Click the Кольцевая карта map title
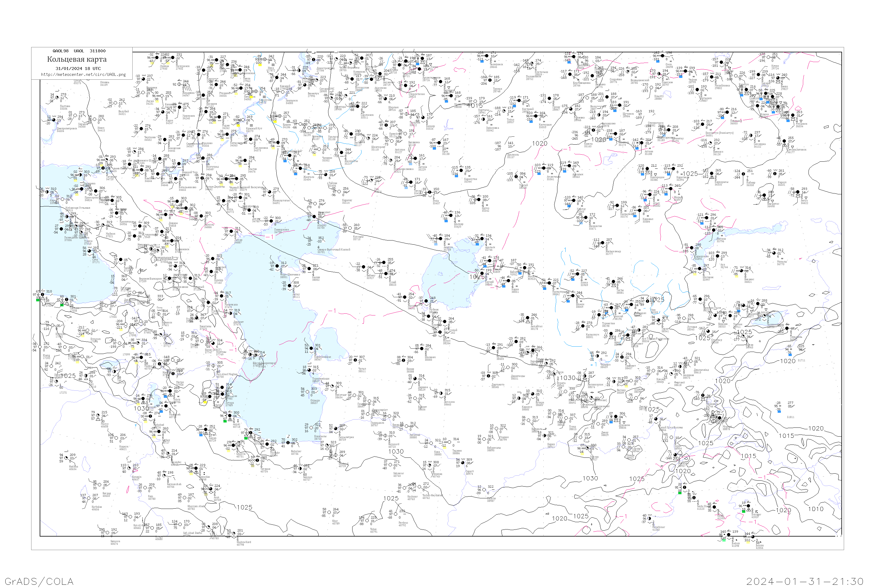 [77, 59]
